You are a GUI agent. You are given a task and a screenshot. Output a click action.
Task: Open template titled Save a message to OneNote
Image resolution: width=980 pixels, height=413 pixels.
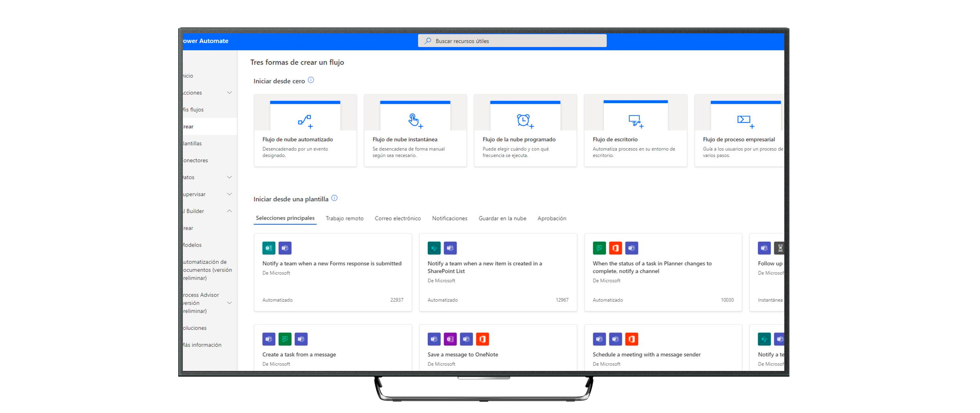point(463,355)
